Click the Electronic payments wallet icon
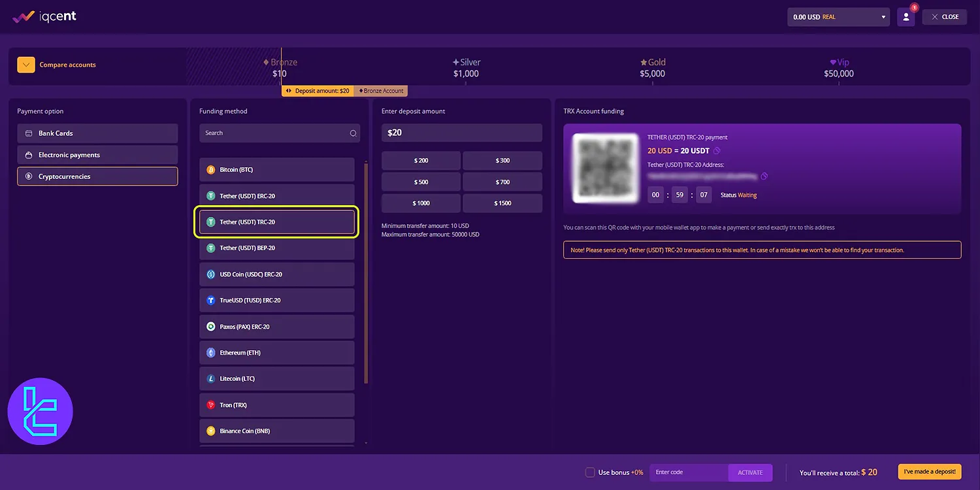The height and width of the screenshot is (490, 980). [x=29, y=155]
